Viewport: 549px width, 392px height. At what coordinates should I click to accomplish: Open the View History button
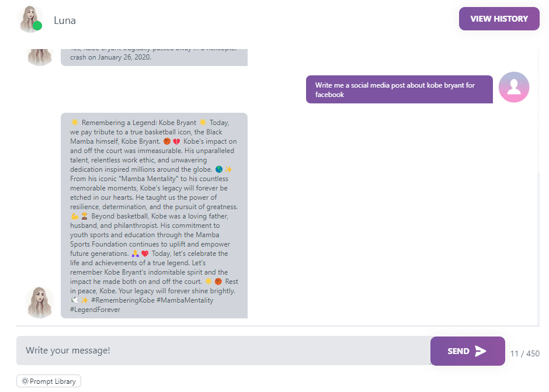pyautogui.click(x=499, y=19)
